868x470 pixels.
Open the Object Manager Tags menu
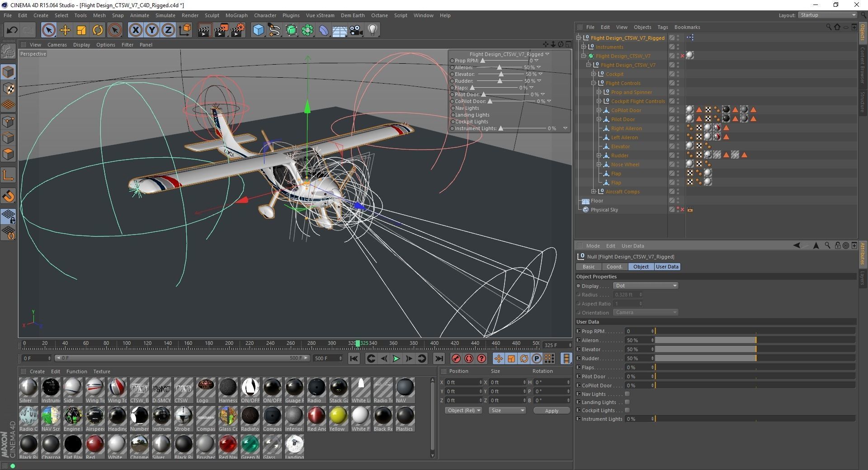662,27
